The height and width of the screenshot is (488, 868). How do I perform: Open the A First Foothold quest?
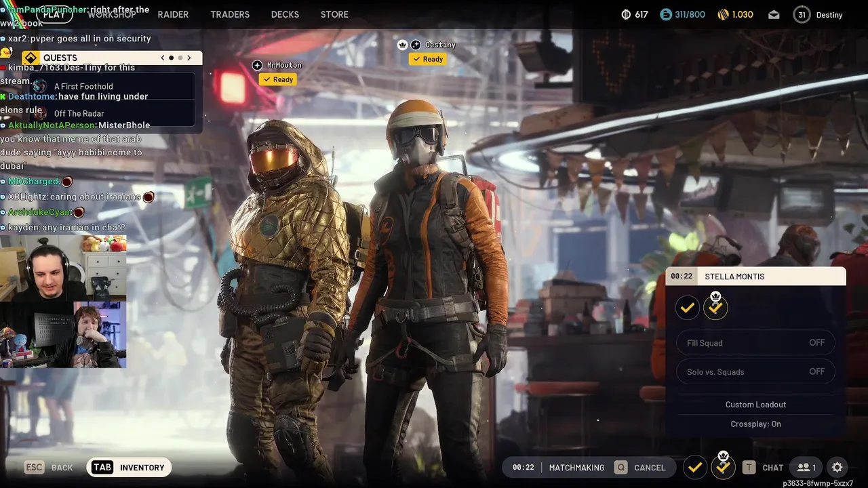click(113, 86)
